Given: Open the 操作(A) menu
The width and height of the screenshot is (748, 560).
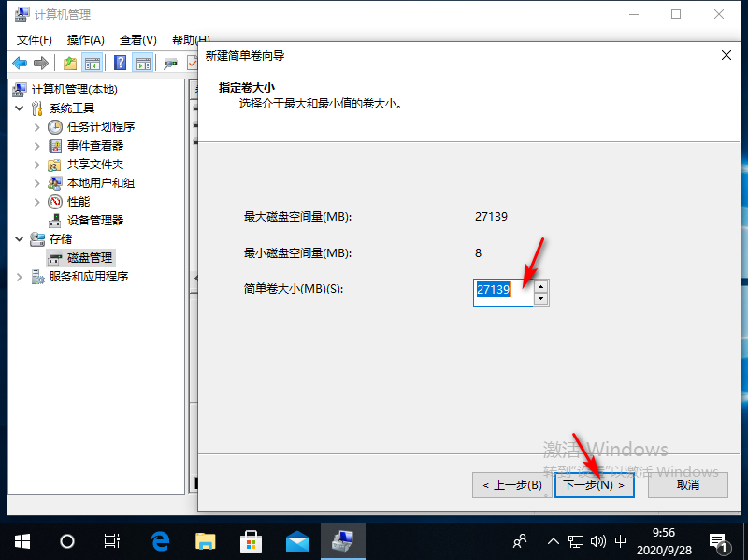Looking at the screenshot, I should 87,39.
